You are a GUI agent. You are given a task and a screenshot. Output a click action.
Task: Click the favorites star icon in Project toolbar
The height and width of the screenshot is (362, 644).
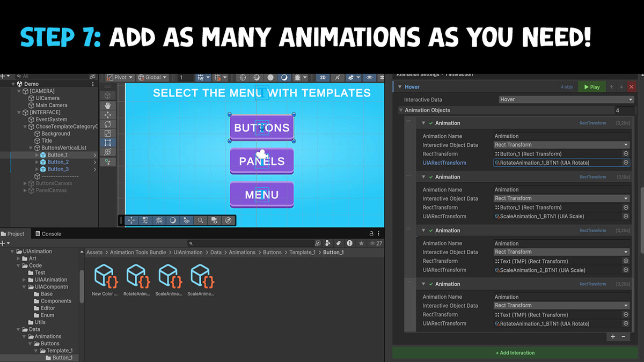pos(361,243)
